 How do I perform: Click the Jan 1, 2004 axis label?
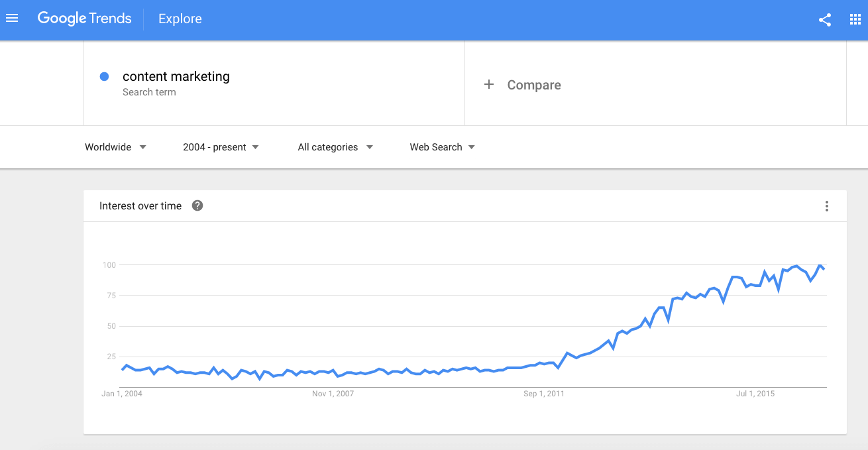pyautogui.click(x=122, y=394)
